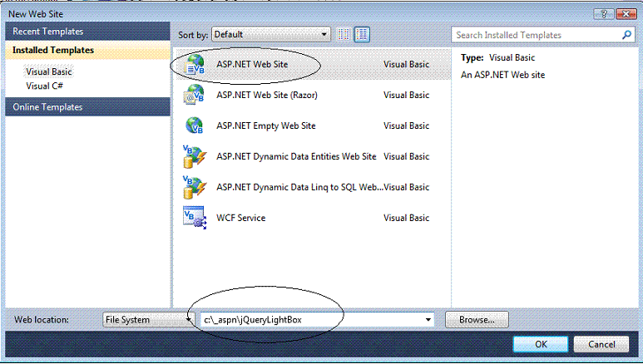The image size is (643, 364).
Task: Click the Cancel button
Action: 601,344
